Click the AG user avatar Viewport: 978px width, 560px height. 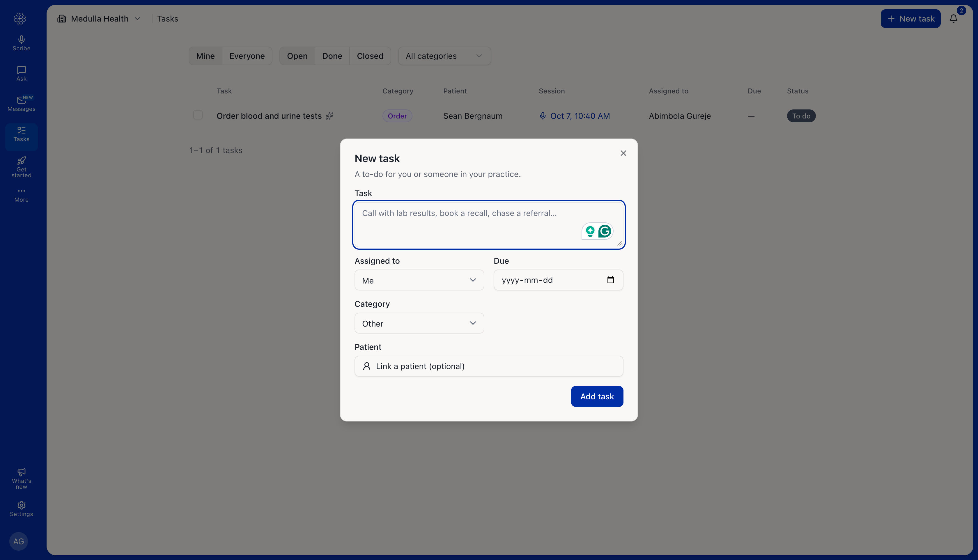tap(18, 541)
